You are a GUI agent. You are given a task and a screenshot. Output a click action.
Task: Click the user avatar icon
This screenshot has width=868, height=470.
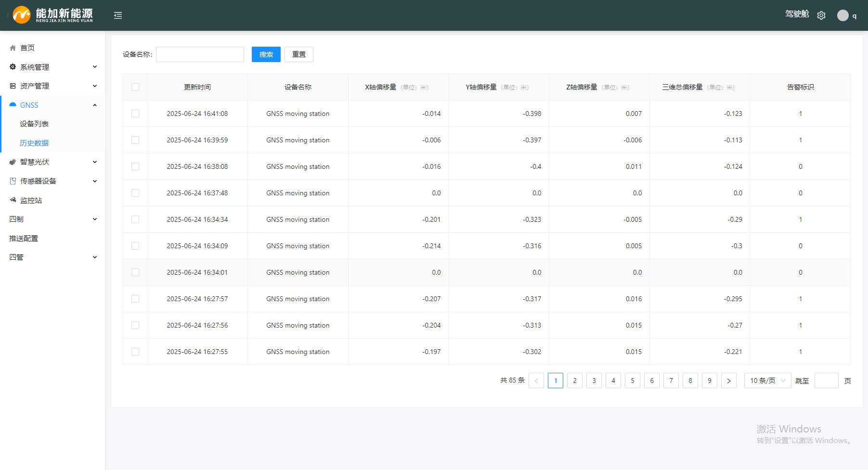[842, 15]
